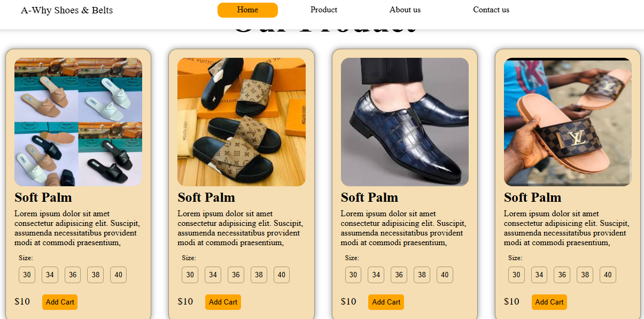Open the Home navigation tab
The height and width of the screenshot is (319, 644).
tap(247, 10)
